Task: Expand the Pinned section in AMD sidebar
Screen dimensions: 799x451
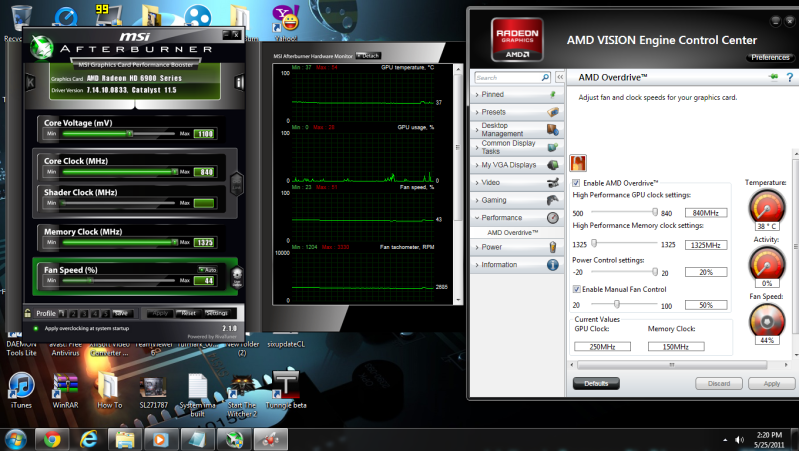Action: tap(517, 94)
